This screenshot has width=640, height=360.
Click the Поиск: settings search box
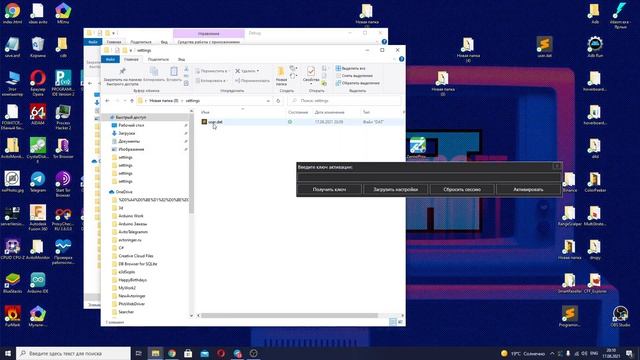pyautogui.click(x=344, y=100)
